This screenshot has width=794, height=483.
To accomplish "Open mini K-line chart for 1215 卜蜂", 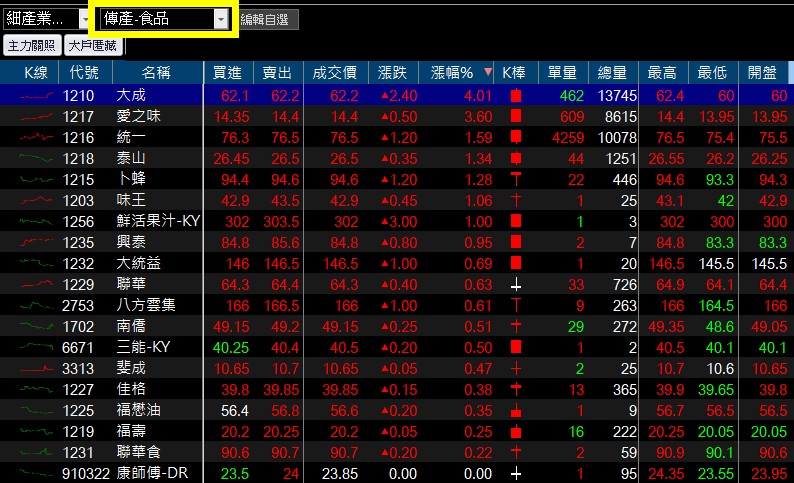I will tap(36, 179).
